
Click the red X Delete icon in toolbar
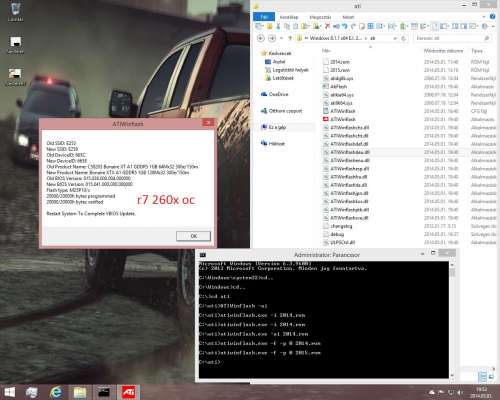[327, 26]
